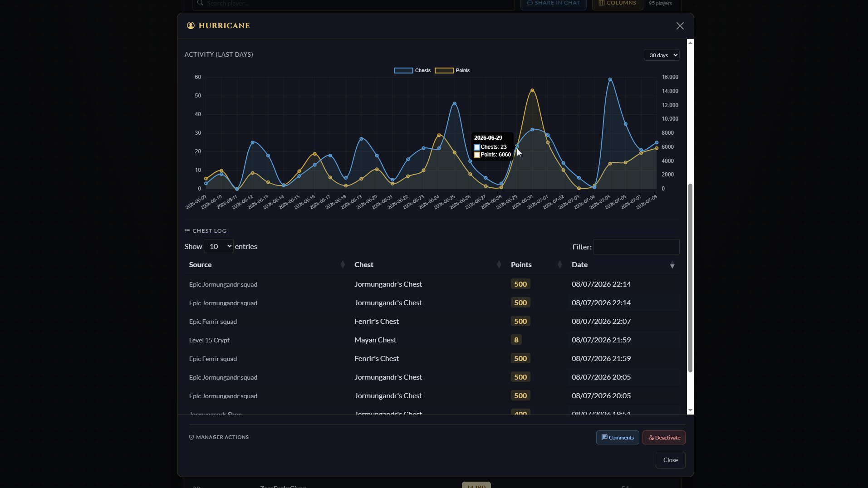Focus the chest log Filter field
868x488 pixels.
(636, 247)
